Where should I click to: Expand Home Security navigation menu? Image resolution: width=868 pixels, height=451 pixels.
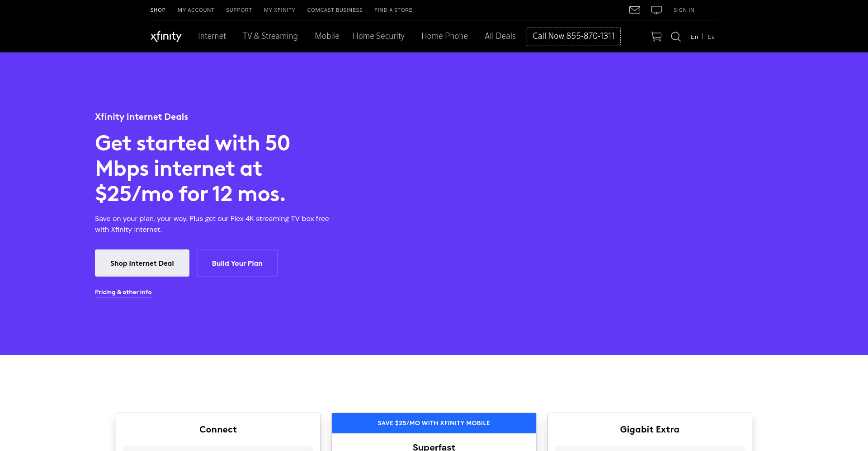click(378, 36)
